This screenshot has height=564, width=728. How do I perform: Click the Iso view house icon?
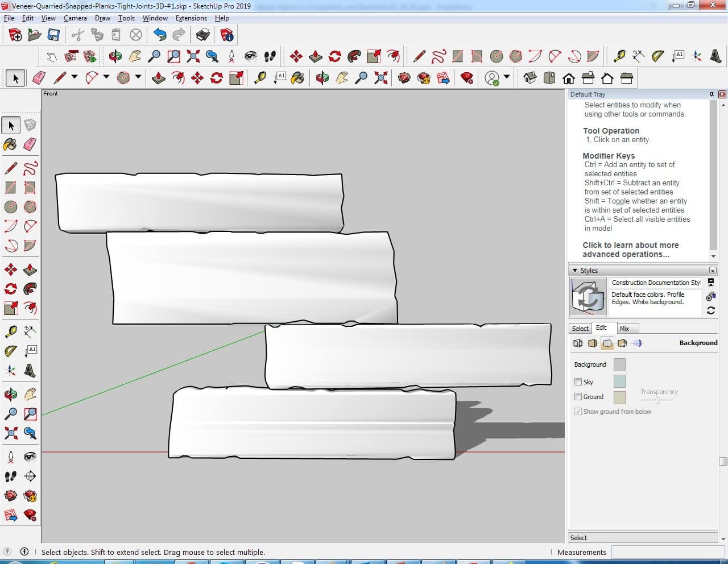[530, 78]
